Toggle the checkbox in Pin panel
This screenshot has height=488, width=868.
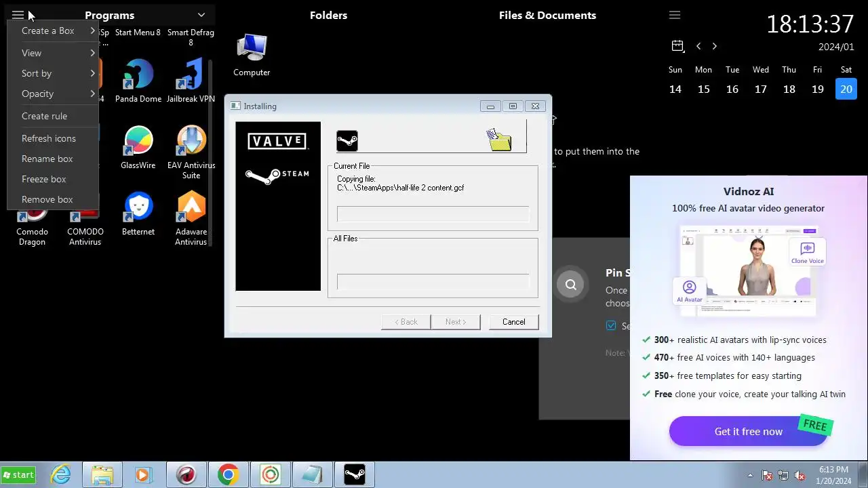tap(611, 326)
